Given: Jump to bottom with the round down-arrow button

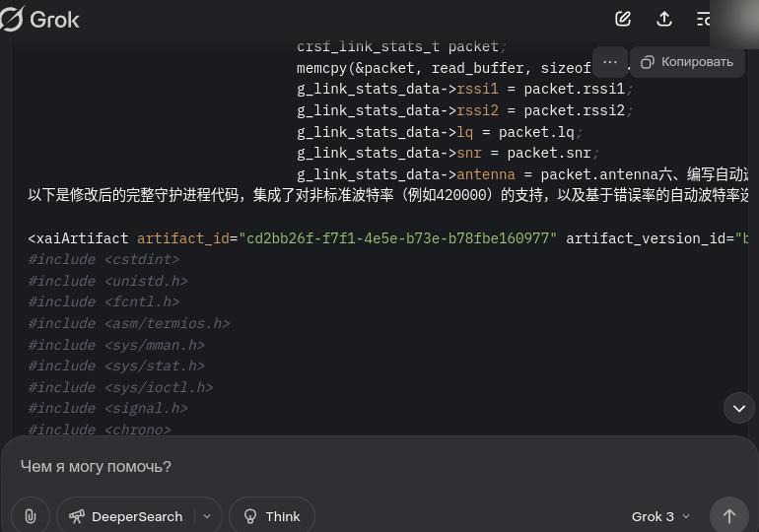Looking at the screenshot, I should [x=738, y=408].
